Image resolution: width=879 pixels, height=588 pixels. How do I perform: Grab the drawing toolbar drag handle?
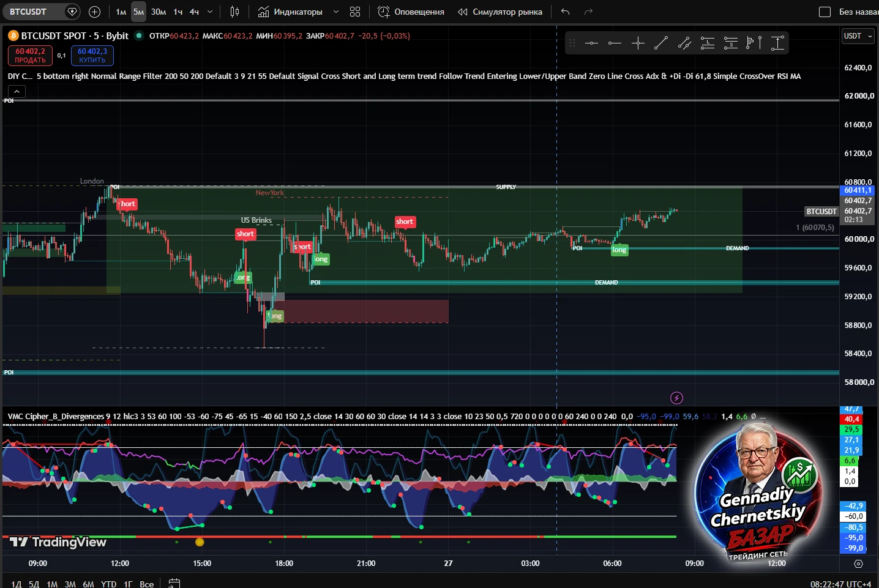click(572, 43)
